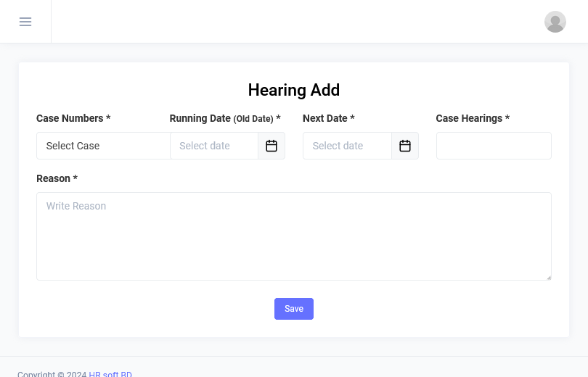588x377 pixels.
Task: Click the Copyright © 2024 footer text
Action: pos(52,373)
